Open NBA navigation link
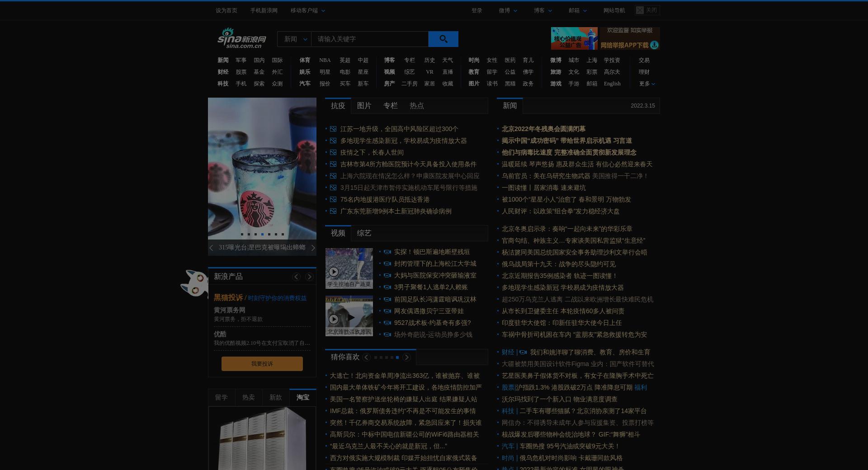The image size is (868, 470). pos(325,60)
